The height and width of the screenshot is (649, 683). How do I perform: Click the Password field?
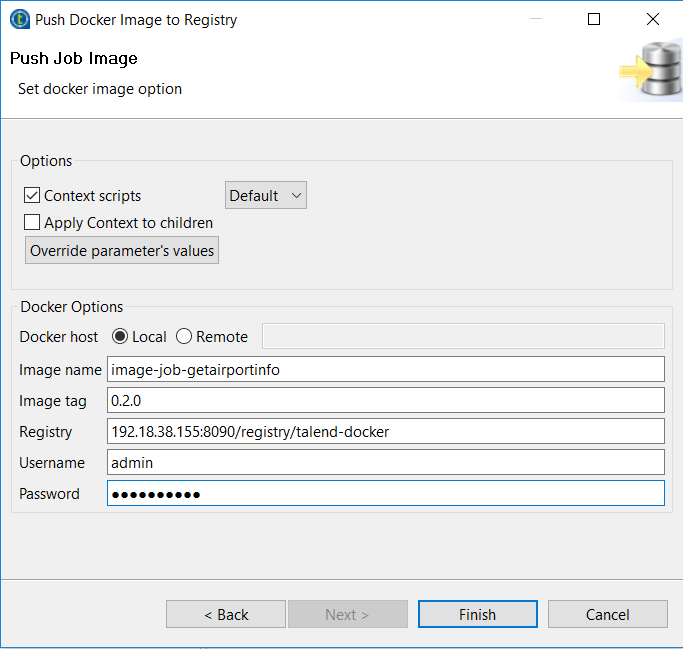coord(385,494)
